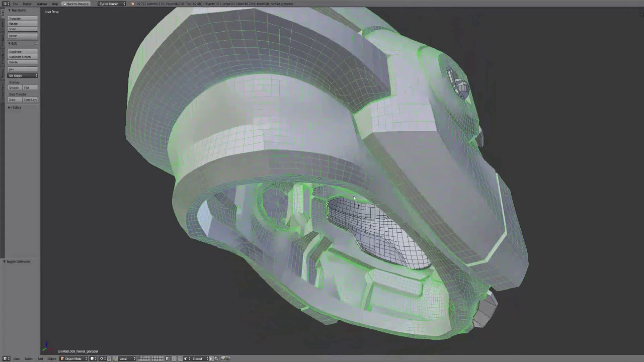Click the Mesh.008_helmet_grenadier object label

[78, 351]
